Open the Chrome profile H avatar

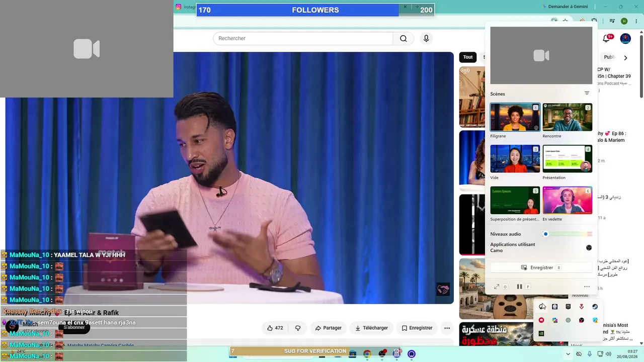point(624,21)
